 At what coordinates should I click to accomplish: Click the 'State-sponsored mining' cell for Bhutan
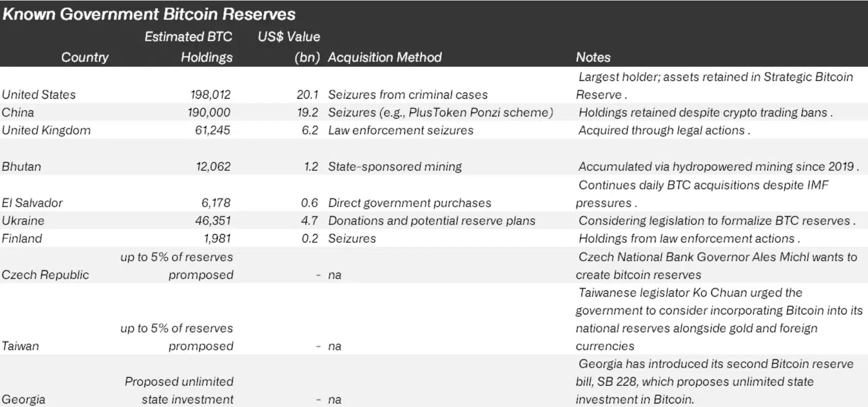click(x=395, y=167)
